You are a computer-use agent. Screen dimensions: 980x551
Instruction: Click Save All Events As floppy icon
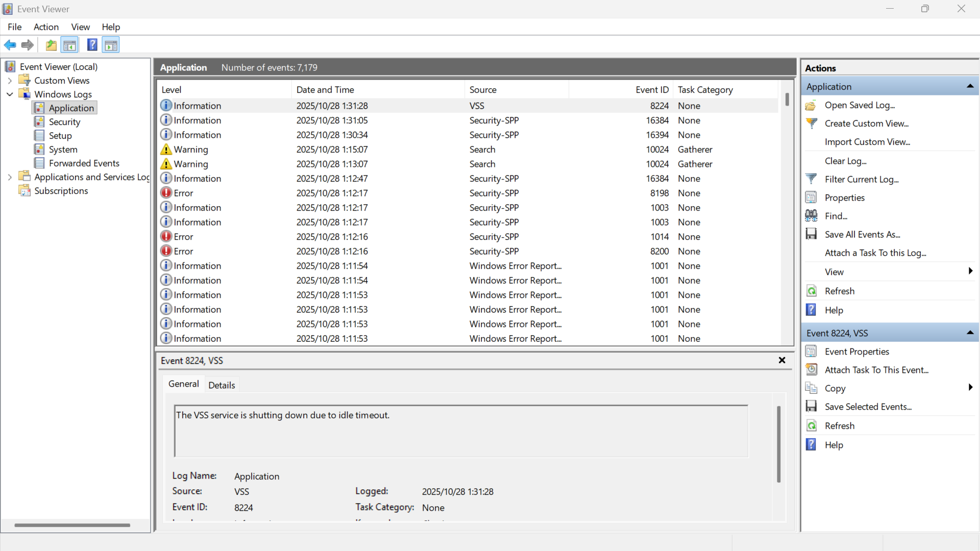[x=811, y=234]
